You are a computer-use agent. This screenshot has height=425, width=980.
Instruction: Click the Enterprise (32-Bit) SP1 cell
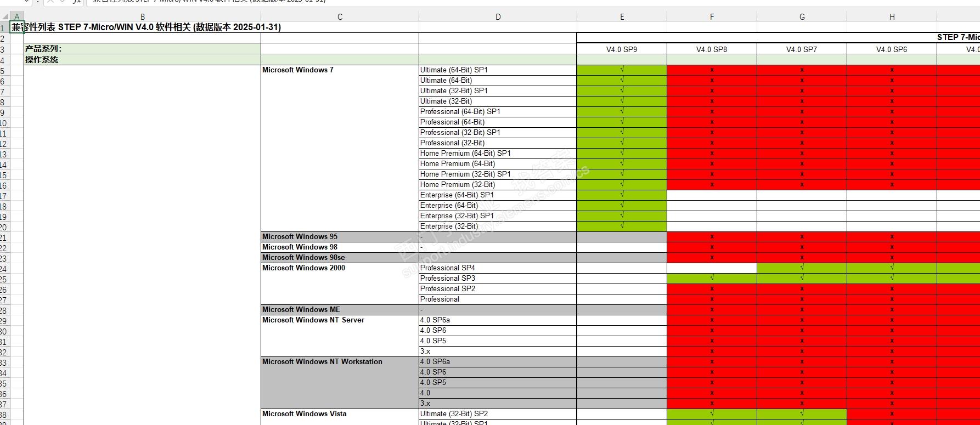[498, 216]
